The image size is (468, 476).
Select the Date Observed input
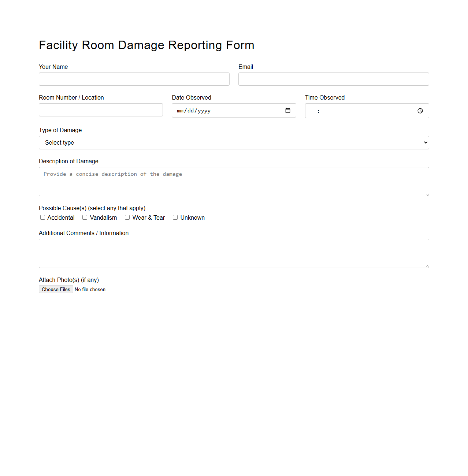(x=220, y=110)
